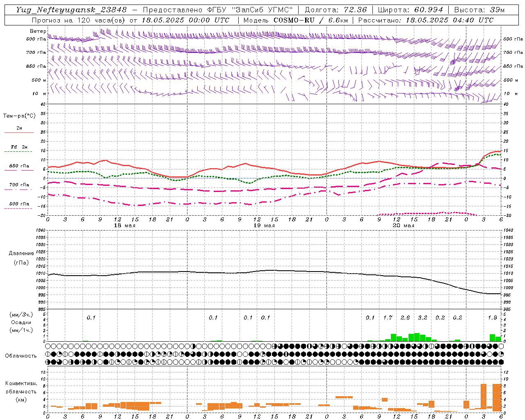Click the 19 мая date label
Image resolution: width=525 pixels, height=420 pixels.
(x=264, y=226)
